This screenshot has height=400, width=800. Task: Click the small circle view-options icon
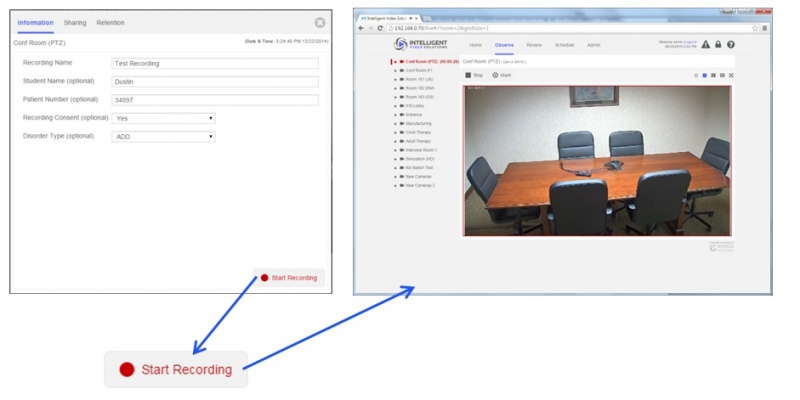pyautogui.click(x=696, y=76)
